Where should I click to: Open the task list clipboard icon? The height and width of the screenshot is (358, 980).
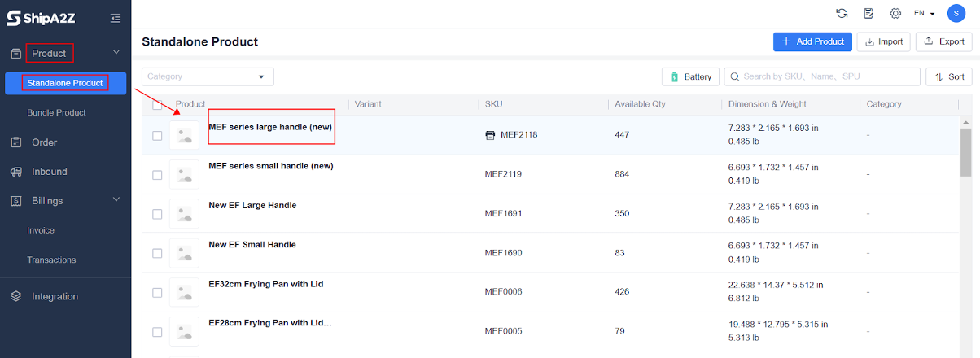pyautogui.click(x=868, y=13)
